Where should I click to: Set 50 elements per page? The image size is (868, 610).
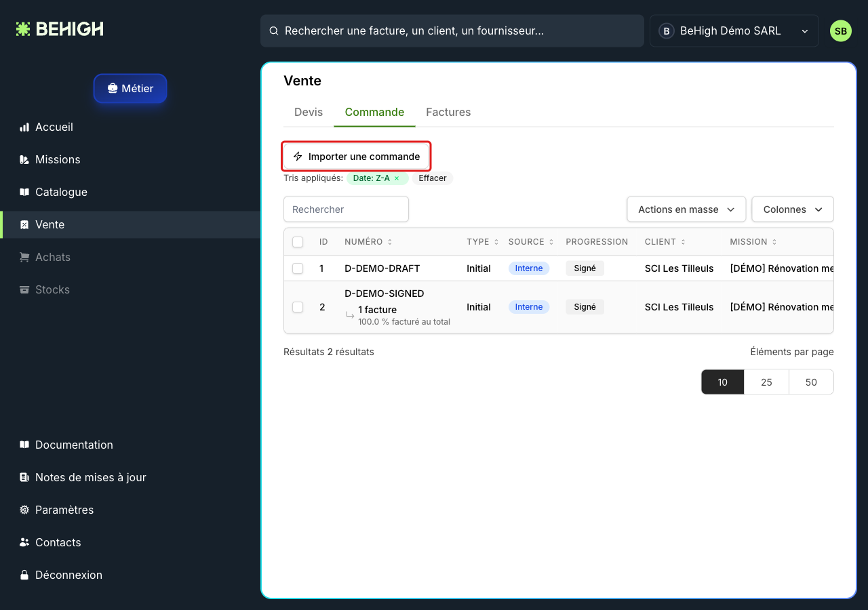[811, 382]
